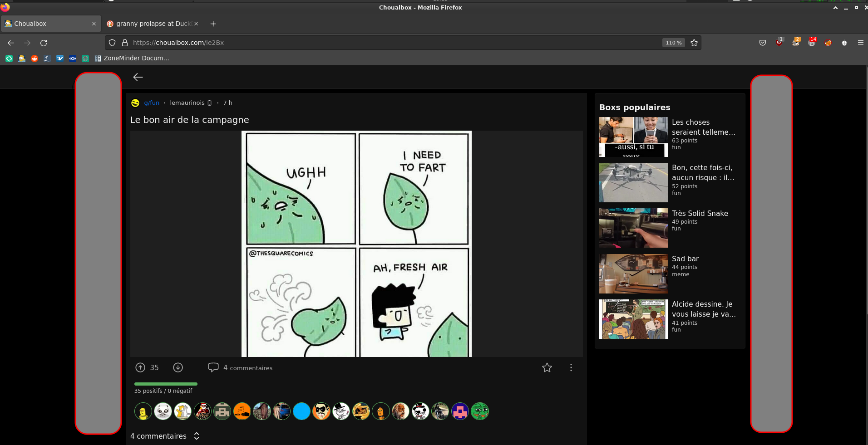This screenshot has width=868, height=445.
Task: Open the Très Solid Snake popular box thumbnail
Action: pyautogui.click(x=633, y=228)
